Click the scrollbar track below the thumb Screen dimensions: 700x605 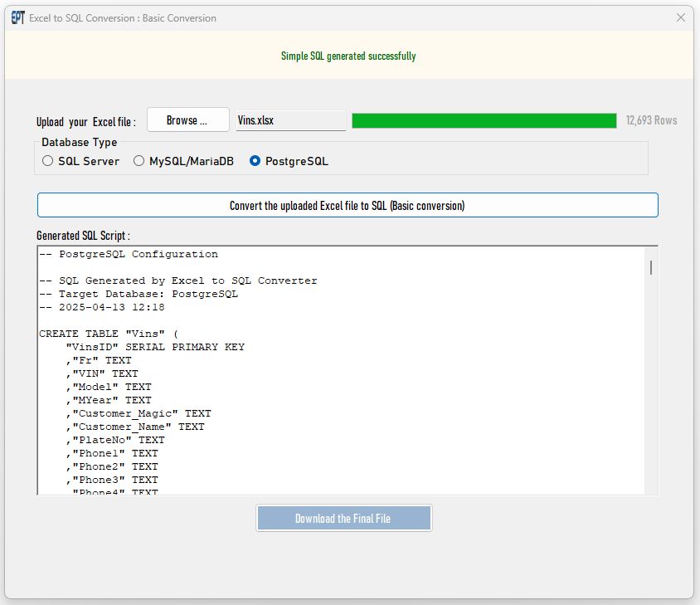click(650, 390)
